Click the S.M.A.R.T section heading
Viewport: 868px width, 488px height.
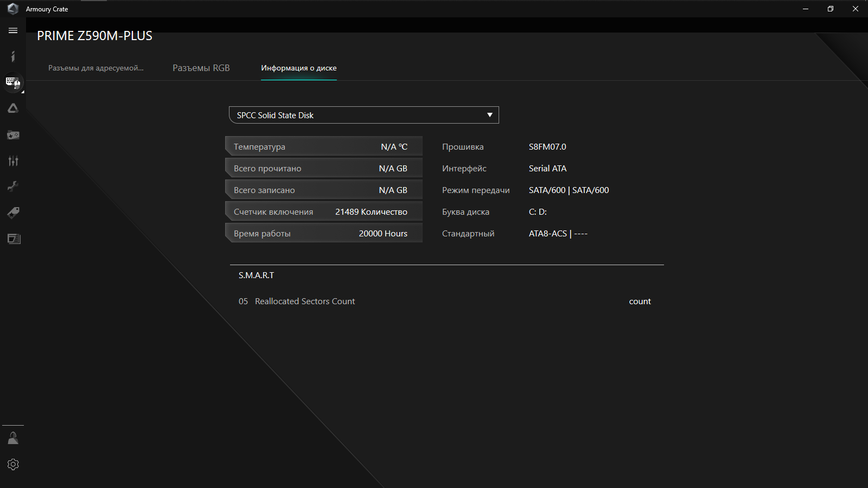256,275
